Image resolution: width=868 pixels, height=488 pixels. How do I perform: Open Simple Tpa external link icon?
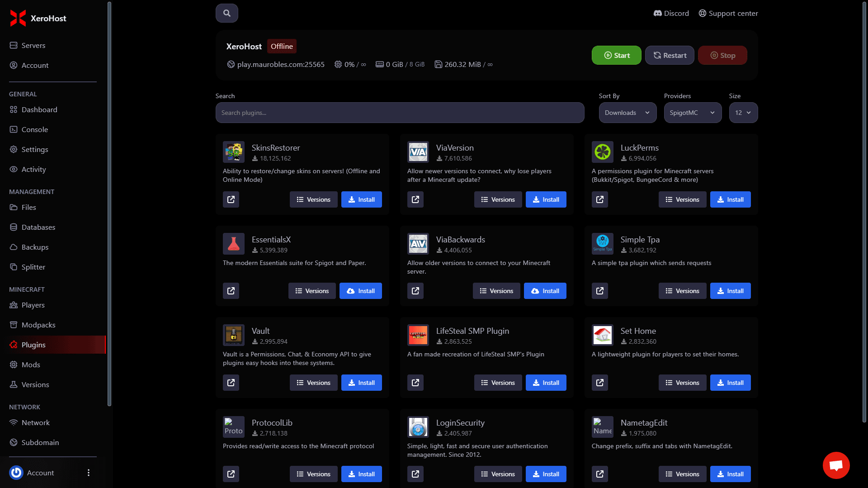click(600, 291)
